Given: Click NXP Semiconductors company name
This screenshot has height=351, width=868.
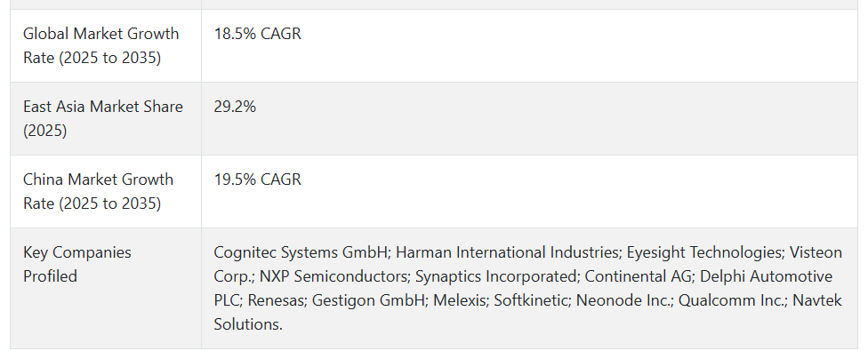Looking at the screenshot, I should (x=334, y=276).
